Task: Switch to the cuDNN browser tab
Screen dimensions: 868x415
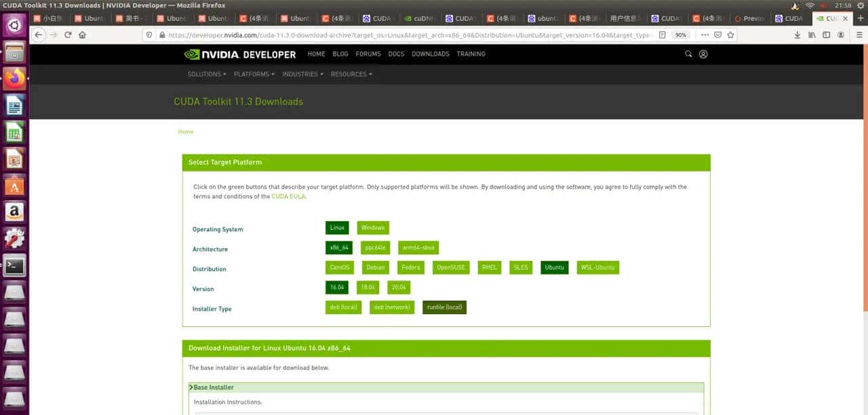Action: (x=420, y=18)
